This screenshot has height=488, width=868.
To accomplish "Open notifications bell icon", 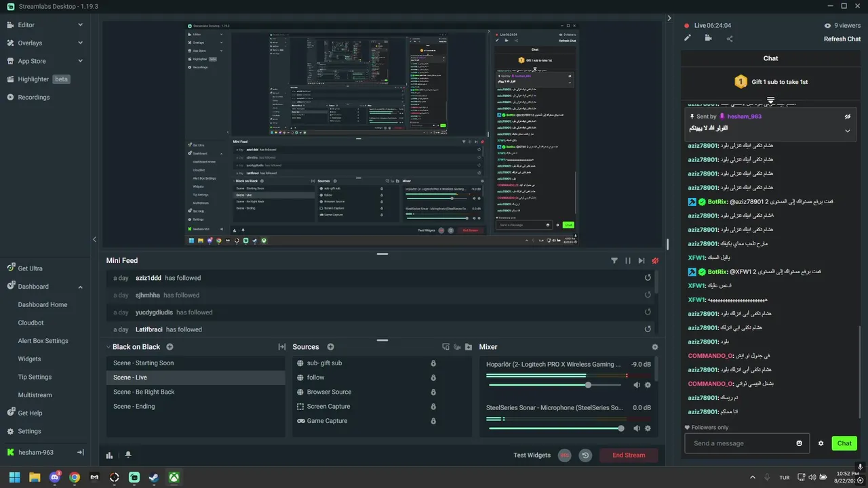I will [128, 455].
